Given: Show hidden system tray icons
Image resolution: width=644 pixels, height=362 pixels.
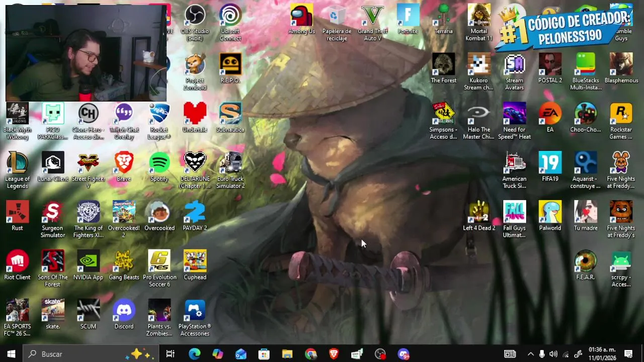Looking at the screenshot, I should point(530,354).
